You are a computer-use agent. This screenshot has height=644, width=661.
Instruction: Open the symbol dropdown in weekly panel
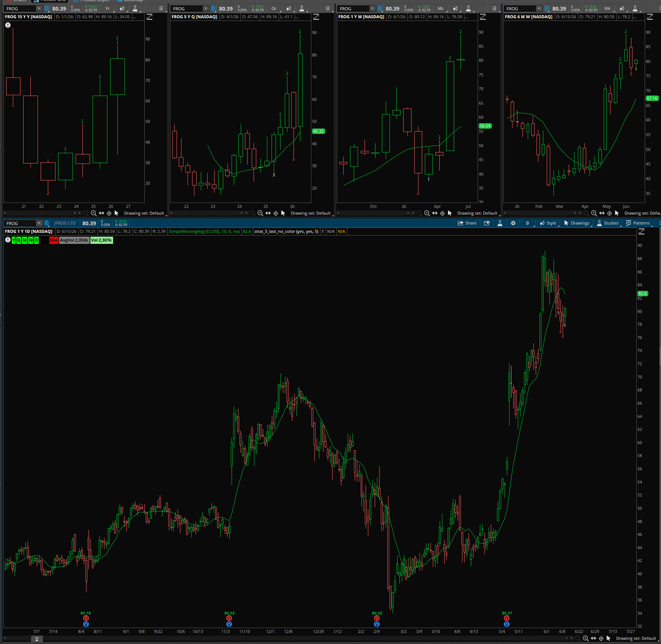[540, 9]
